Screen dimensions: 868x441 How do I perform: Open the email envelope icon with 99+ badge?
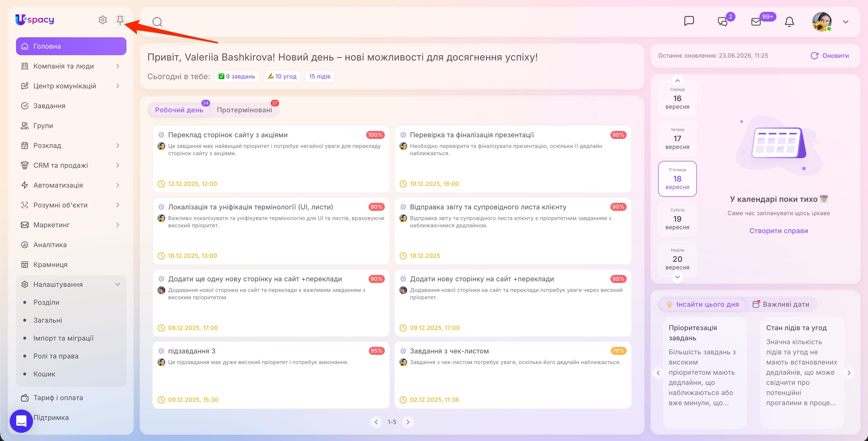[756, 22]
